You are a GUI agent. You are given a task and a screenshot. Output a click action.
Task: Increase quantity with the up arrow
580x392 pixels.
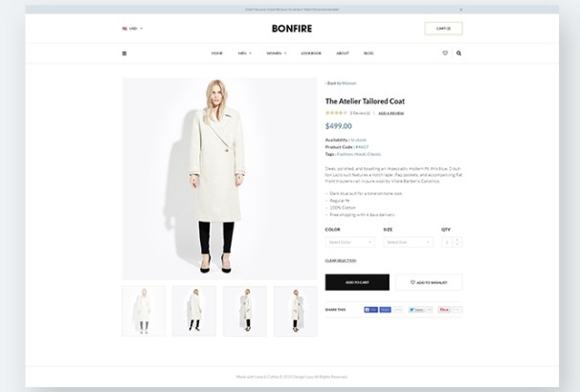coord(457,240)
